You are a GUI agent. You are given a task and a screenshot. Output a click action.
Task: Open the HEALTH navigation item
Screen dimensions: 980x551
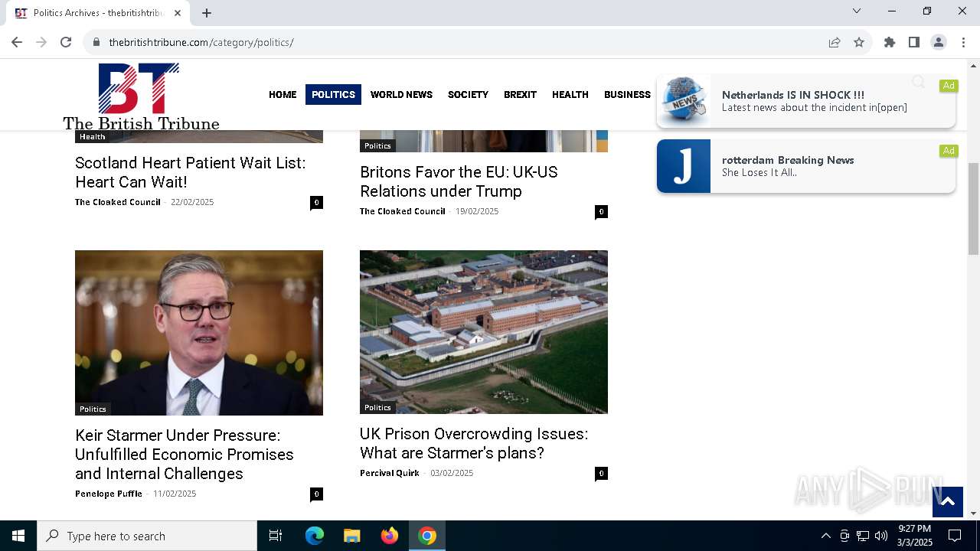pos(570,95)
